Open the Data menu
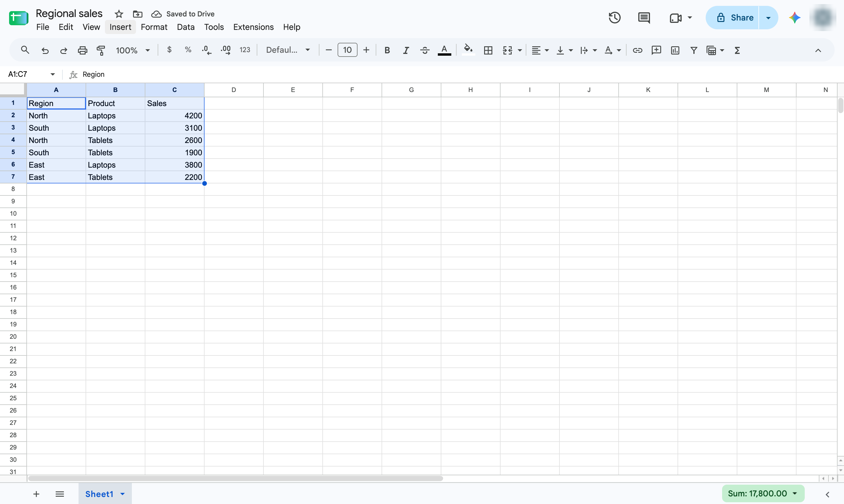844x504 pixels. 186,27
